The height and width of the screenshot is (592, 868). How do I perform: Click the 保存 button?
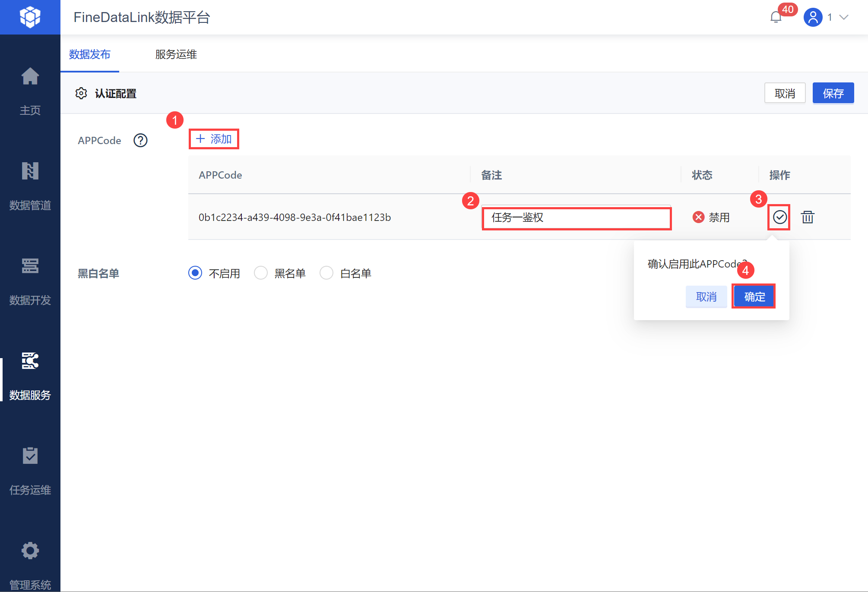(833, 93)
